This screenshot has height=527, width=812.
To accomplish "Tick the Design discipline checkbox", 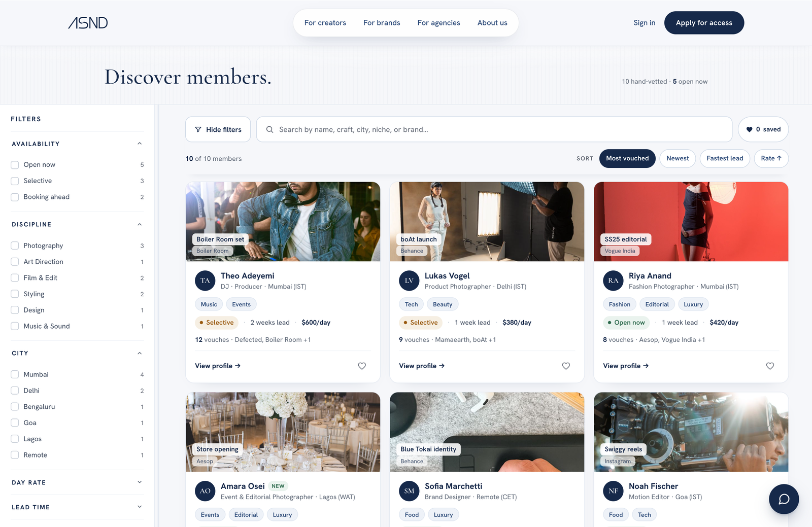I will pos(15,310).
